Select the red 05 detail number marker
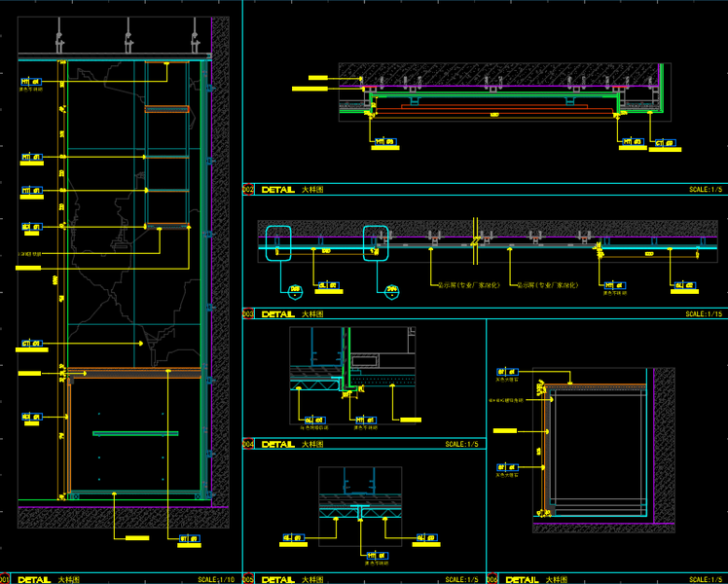 (x=248, y=579)
